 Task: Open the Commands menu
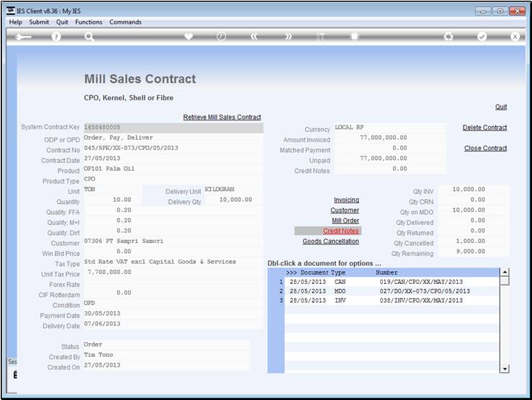coord(125,22)
